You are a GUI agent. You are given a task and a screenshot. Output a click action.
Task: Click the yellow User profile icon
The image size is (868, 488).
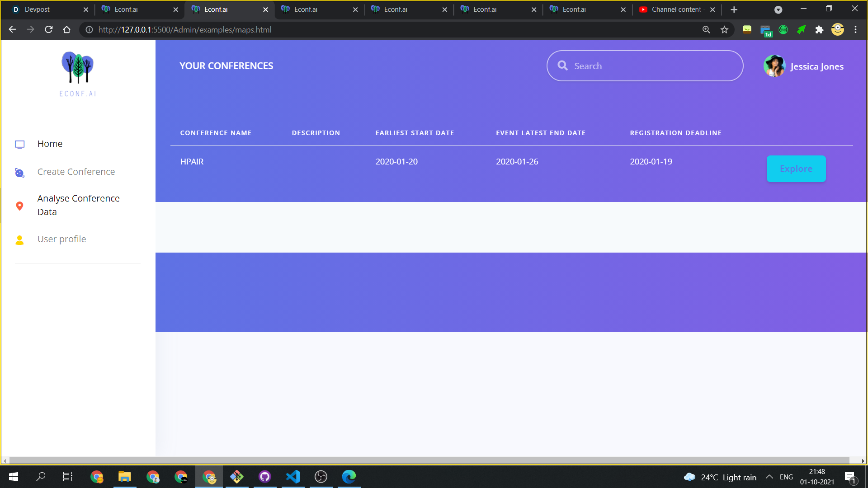[x=19, y=240]
